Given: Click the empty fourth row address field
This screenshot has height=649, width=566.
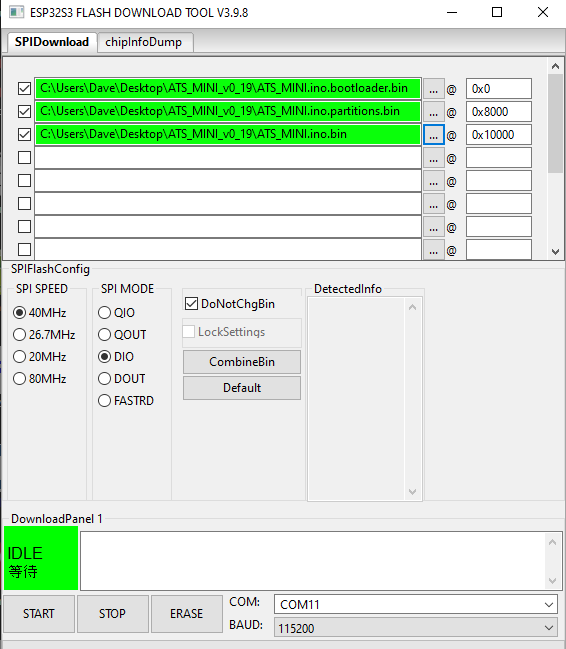Looking at the screenshot, I should pos(499,158).
